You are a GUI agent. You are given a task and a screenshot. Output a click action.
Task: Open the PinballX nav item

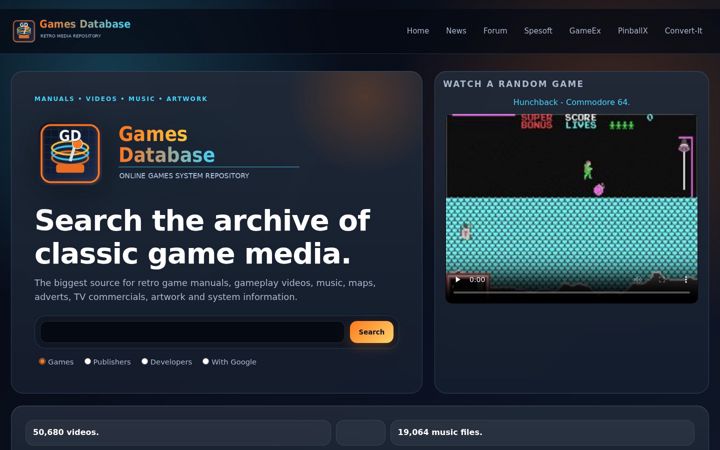click(633, 31)
